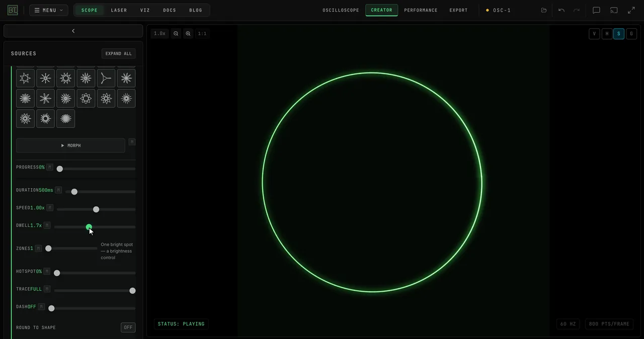This screenshot has width=644, height=339.
Task: Click the M button next to Progress
Action: [49, 167]
